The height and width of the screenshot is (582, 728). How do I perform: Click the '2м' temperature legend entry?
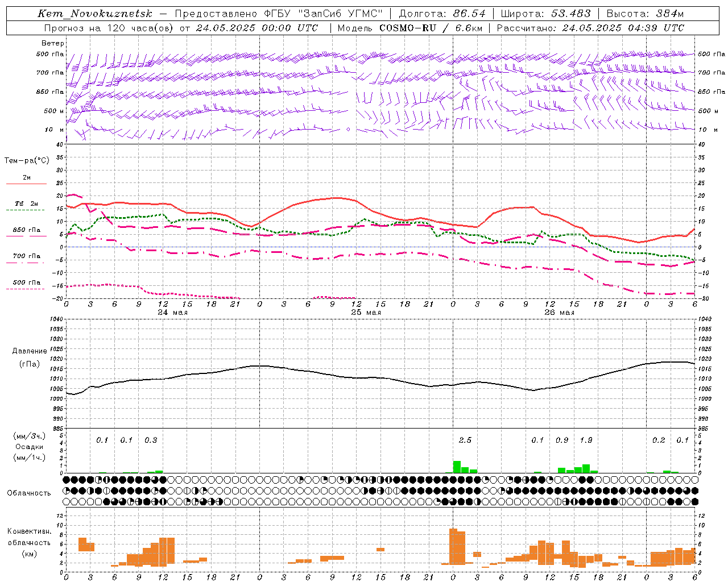point(27,178)
